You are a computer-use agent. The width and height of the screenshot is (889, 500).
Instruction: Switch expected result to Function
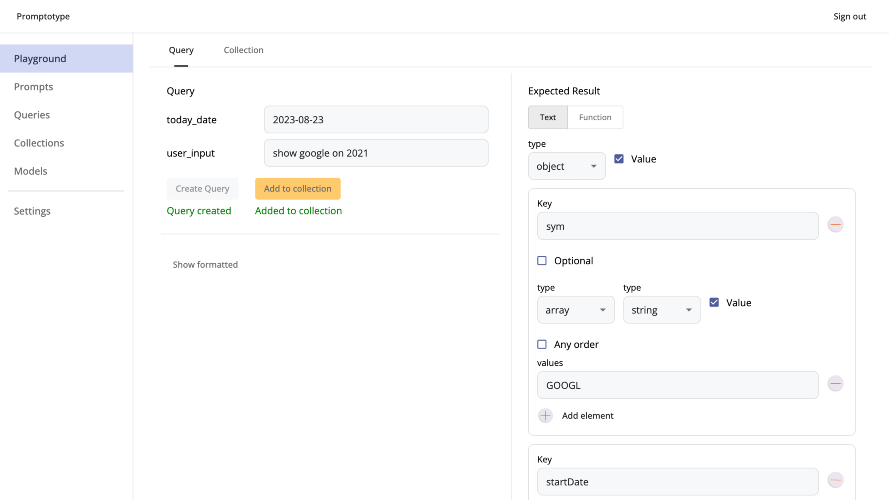click(595, 117)
